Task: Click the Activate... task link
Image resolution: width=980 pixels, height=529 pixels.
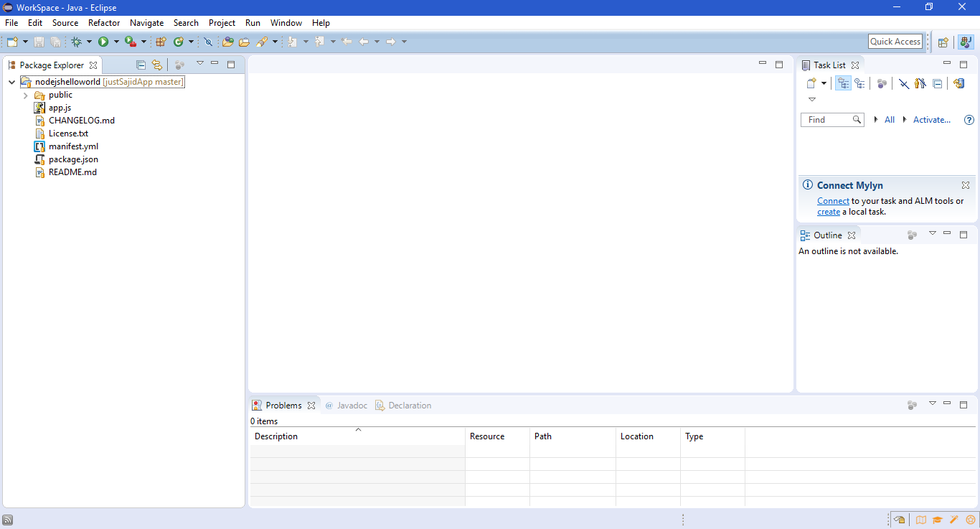Action: (932, 120)
